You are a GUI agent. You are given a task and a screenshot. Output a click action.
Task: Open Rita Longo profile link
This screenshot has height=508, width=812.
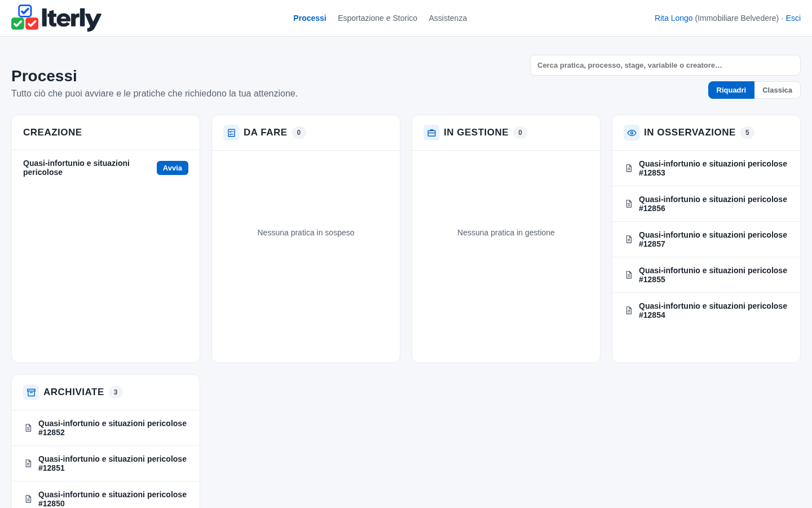(x=673, y=18)
